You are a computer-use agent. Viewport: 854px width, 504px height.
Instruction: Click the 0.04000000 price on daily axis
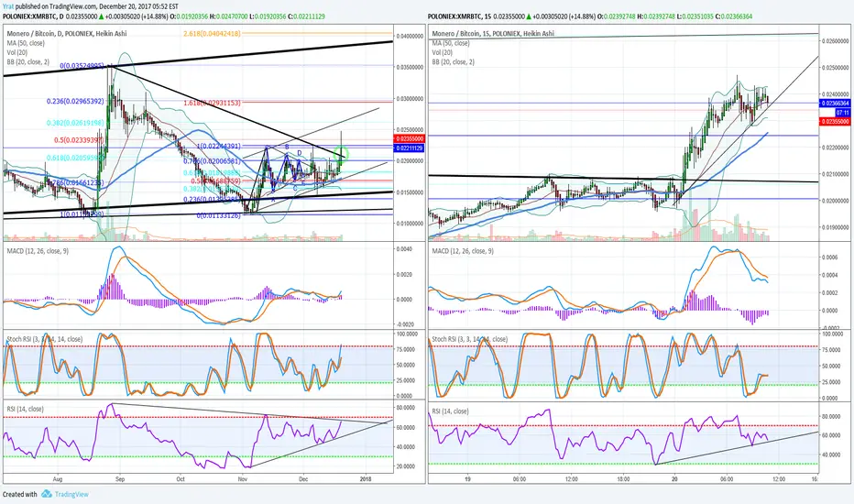(410, 36)
